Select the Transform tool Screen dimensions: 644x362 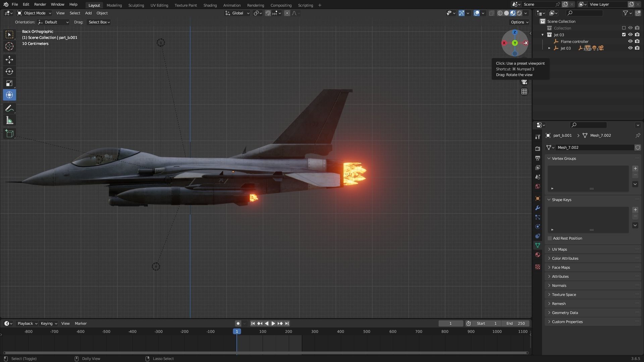tap(9, 95)
